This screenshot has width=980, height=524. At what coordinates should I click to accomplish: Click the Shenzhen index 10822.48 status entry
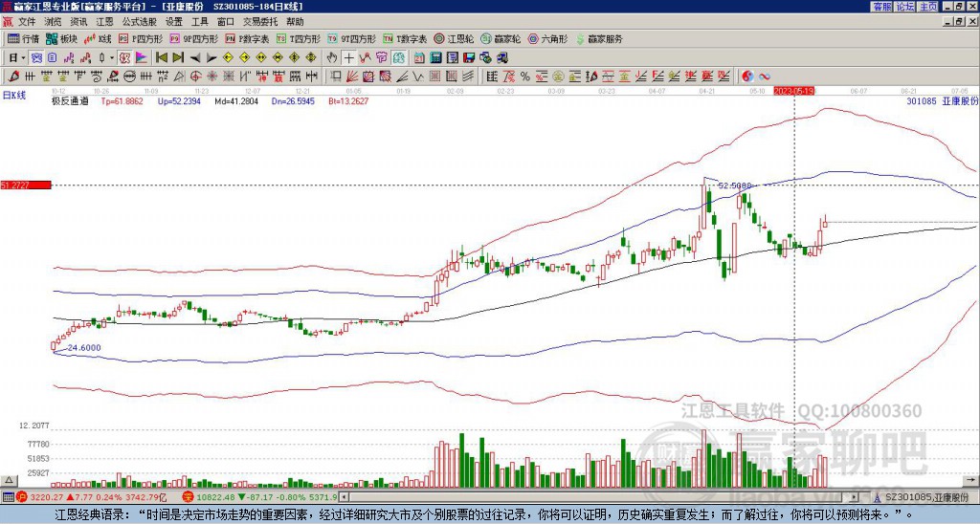click(260, 497)
